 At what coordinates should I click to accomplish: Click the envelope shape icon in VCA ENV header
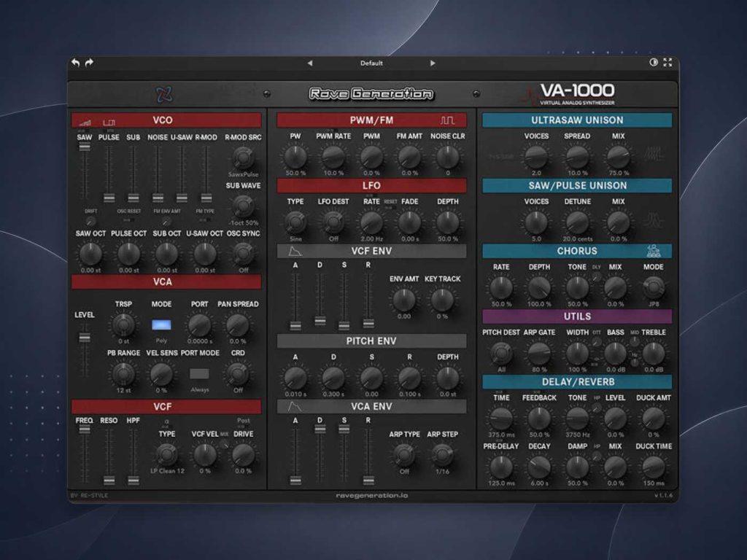[295, 407]
